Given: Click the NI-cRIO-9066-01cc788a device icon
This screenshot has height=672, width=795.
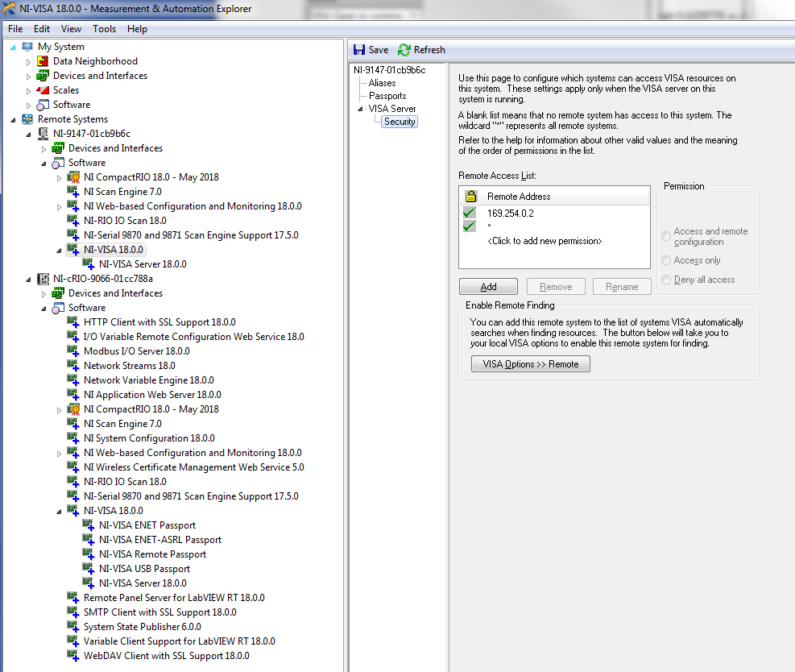Looking at the screenshot, I should pos(43,279).
